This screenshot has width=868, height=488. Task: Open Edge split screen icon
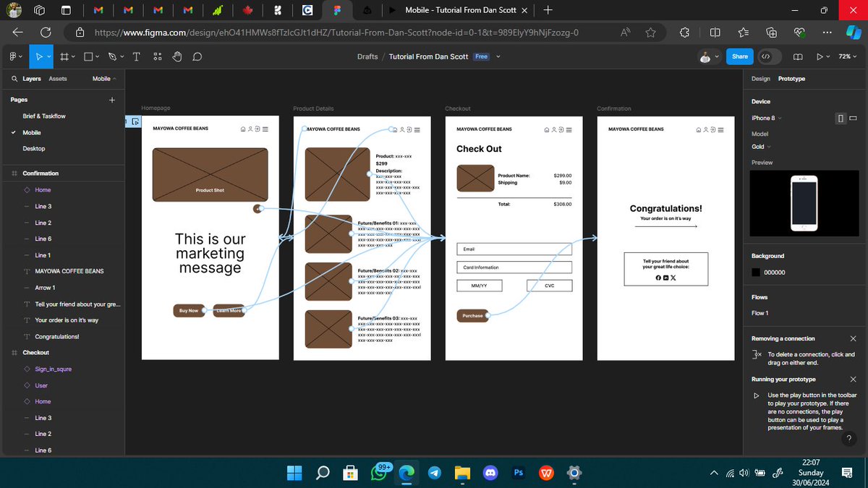pos(715,32)
